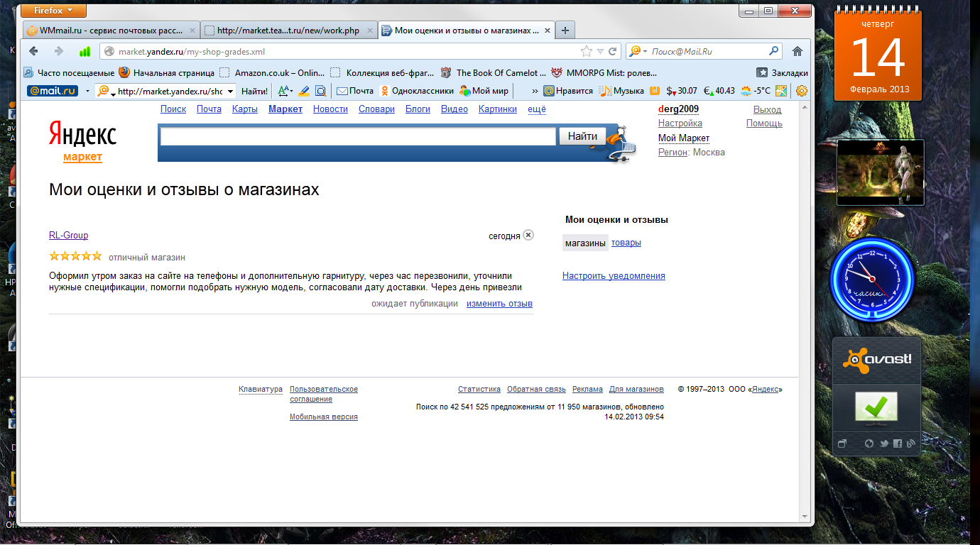Click the address bar URL field
Image resolution: width=980 pixels, height=545 pixels.
coord(348,51)
